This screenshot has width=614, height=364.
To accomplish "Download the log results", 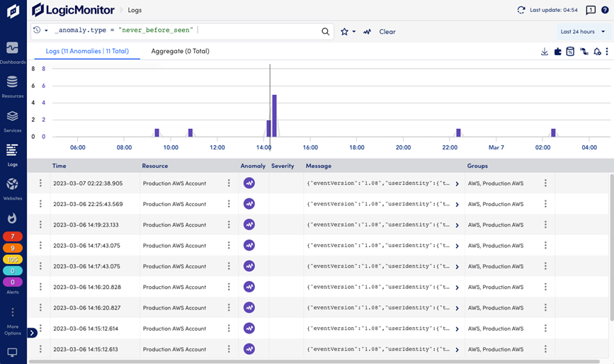I will pyautogui.click(x=545, y=52).
